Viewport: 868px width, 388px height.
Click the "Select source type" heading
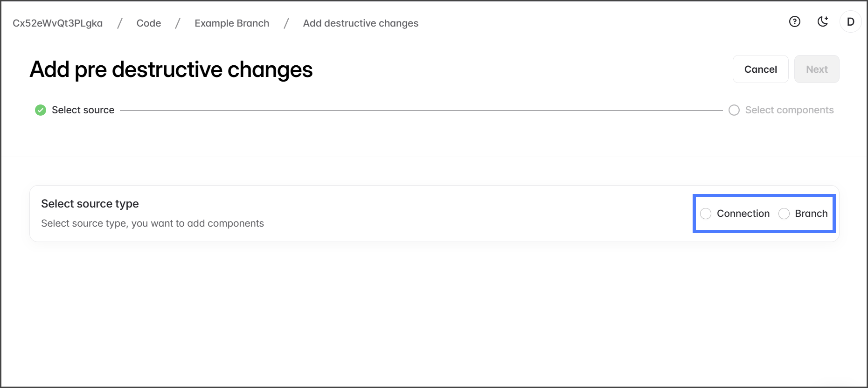[90, 204]
